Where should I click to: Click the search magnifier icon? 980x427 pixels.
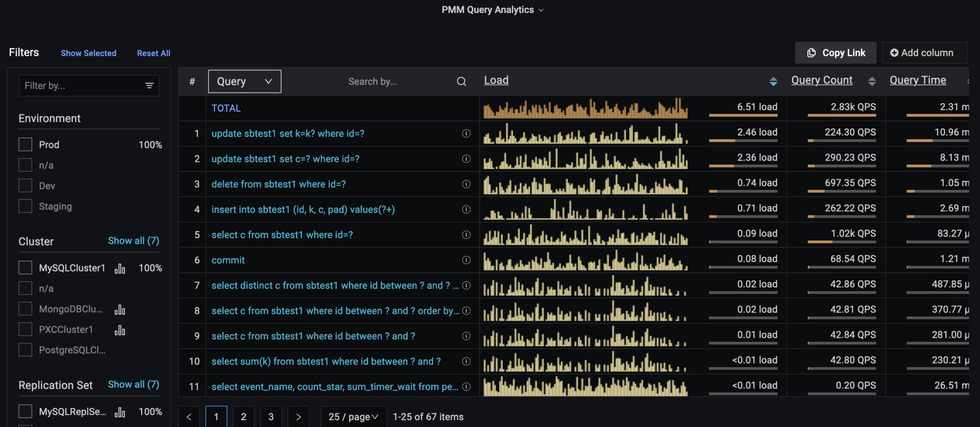point(462,81)
